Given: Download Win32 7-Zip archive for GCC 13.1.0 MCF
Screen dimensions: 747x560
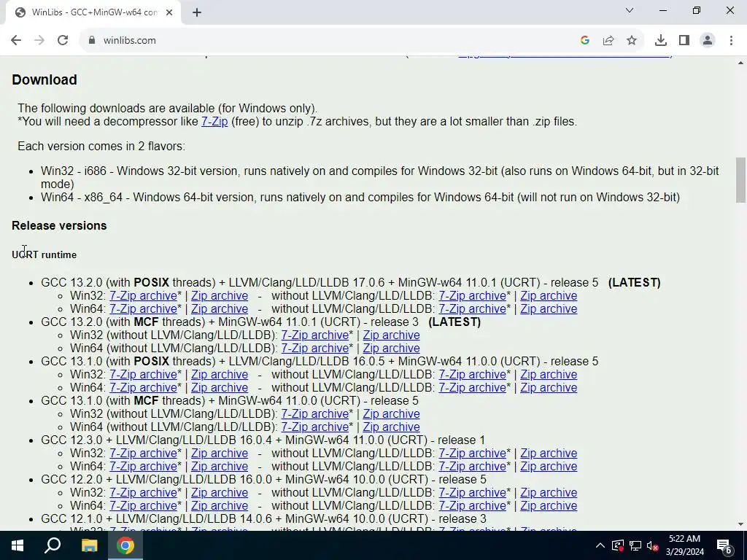Looking at the screenshot, I should pyautogui.click(x=314, y=414).
